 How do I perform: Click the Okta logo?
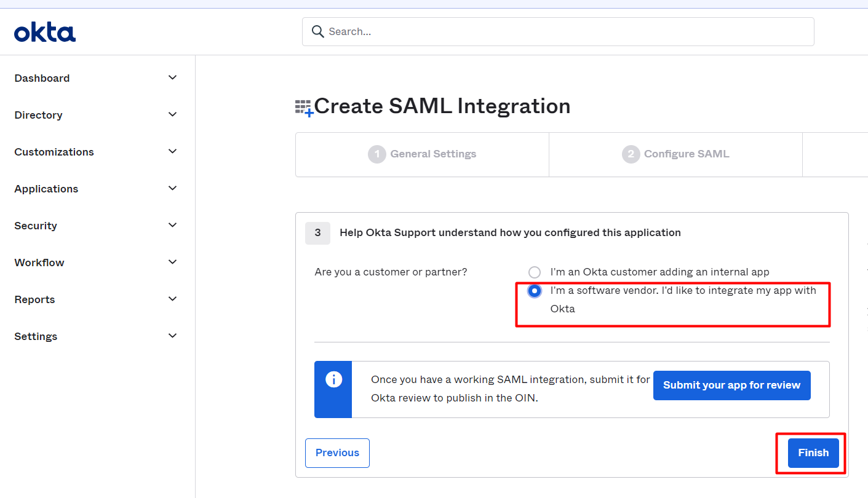click(45, 32)
